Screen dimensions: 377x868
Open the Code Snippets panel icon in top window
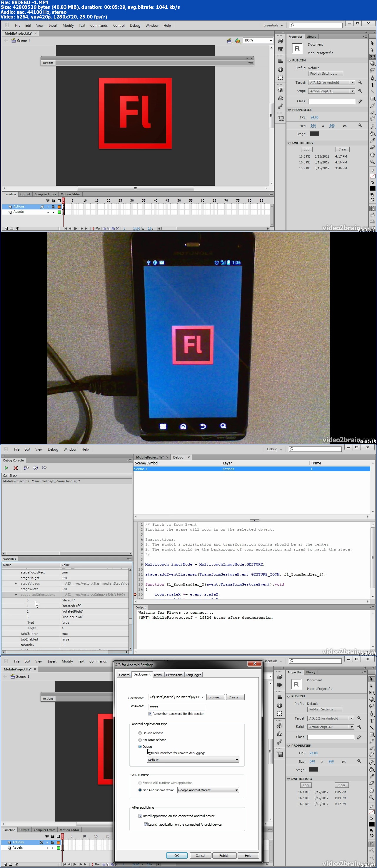tap(280, 90)
